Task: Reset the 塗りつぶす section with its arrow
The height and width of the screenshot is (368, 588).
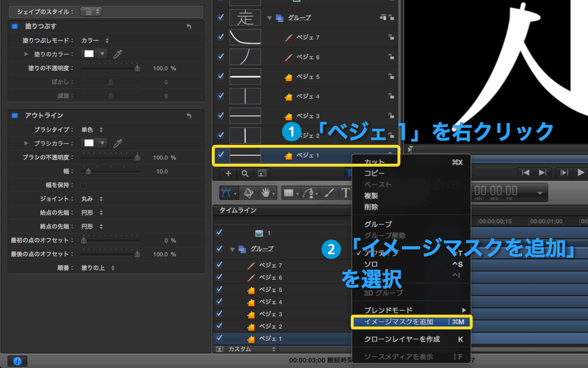Action: (x=189, y=26)
